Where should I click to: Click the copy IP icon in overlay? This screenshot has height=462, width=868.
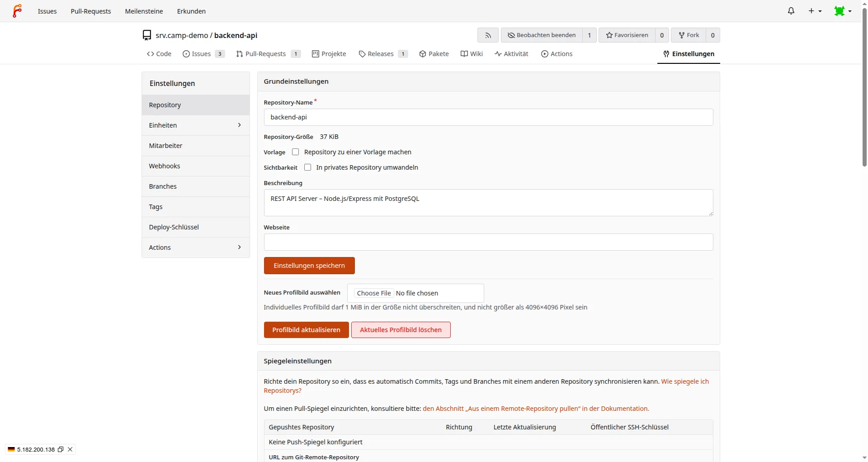tap(61, 449)
